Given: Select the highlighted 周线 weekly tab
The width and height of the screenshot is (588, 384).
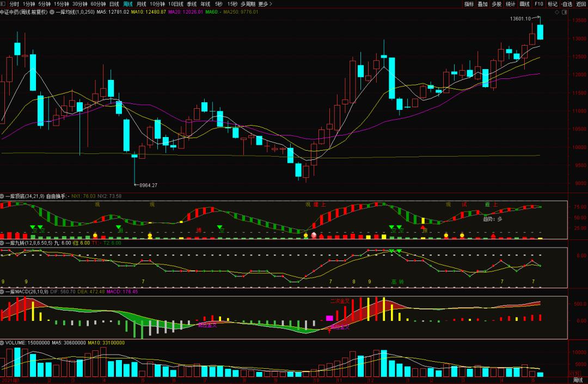Looking at the screenshot, I should pyautogui.click(x=128, y=4).
